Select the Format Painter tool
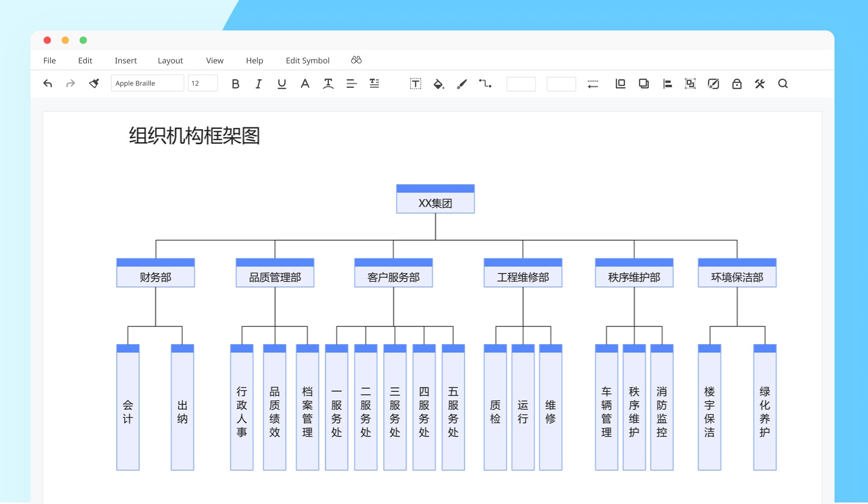868x504 pixels. pyautogui.click(x=94, y=84)
